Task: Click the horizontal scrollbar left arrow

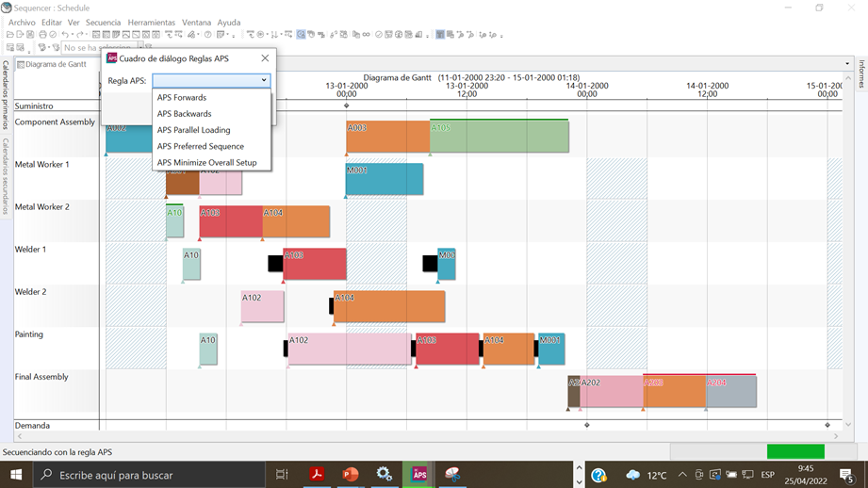Action: pyautogui.click(x=20, y=436)
